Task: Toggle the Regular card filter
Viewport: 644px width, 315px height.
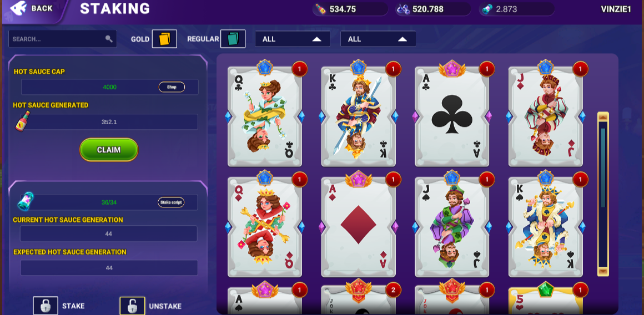Action: click(233, 39)
